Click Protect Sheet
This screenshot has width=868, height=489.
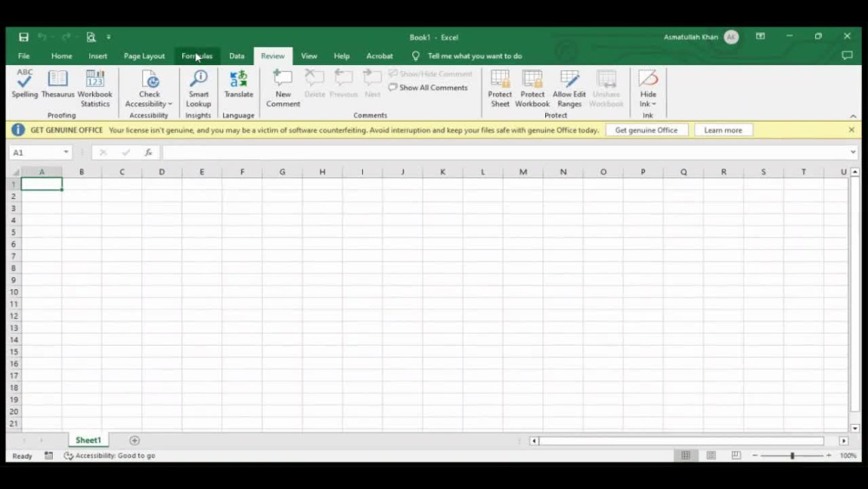pyautogui.click(x=500, y=89)
